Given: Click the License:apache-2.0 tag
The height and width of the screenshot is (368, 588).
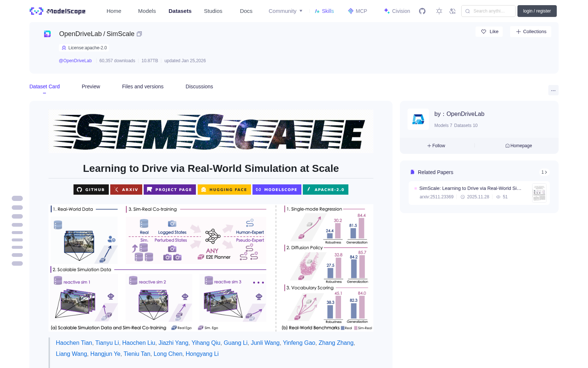Looking at the screenshot, I should 84,48.
